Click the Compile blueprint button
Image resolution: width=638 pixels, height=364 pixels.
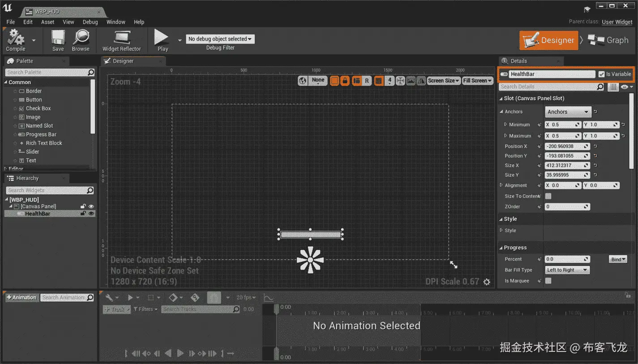coord(16,40)
